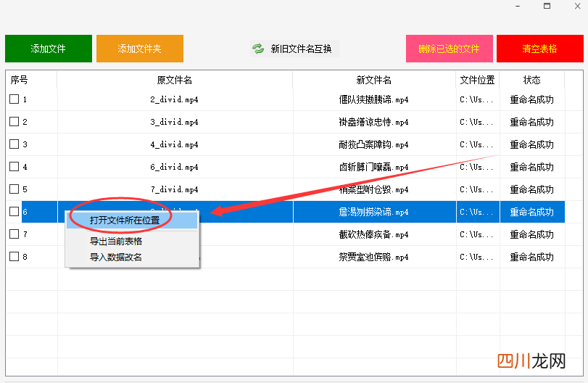Tick the checkbox for row 3
588x383 pixels.
coord(15,144)
